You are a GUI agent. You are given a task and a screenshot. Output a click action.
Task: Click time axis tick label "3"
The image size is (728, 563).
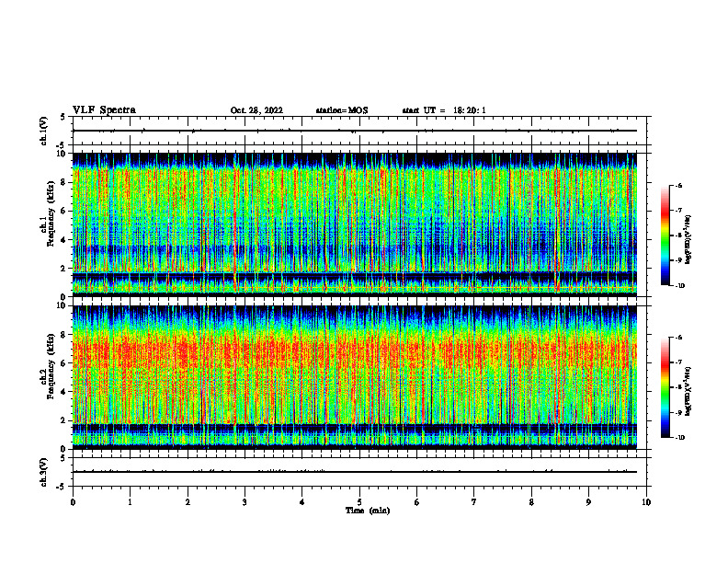click(245, 502)
